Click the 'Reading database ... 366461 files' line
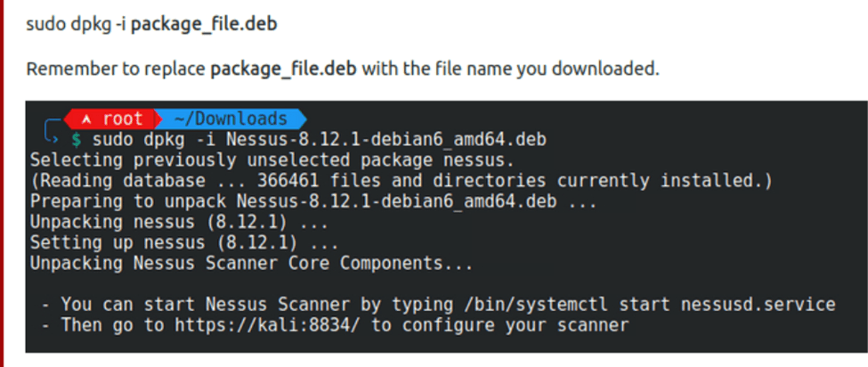The height and width of the screenshot is (367, 868). [401, 181]
